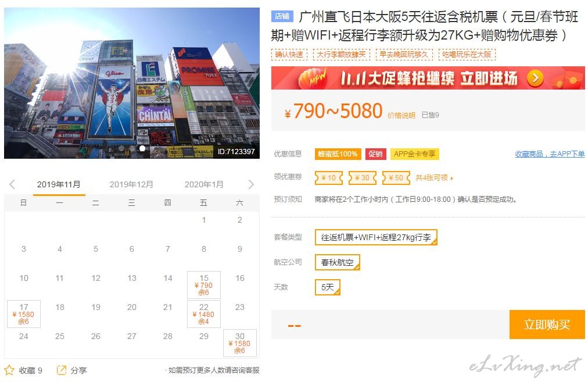588x385 pixels.
Task: Click the 立即购买 buy button
Action: pyautogui.click(x=547, y=325)
